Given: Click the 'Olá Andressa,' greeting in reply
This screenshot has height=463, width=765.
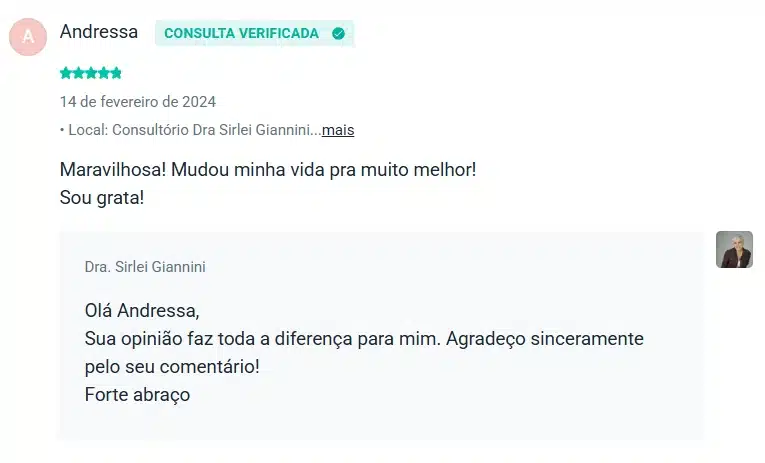Looking at the screenshot, I should pos(142,310).
